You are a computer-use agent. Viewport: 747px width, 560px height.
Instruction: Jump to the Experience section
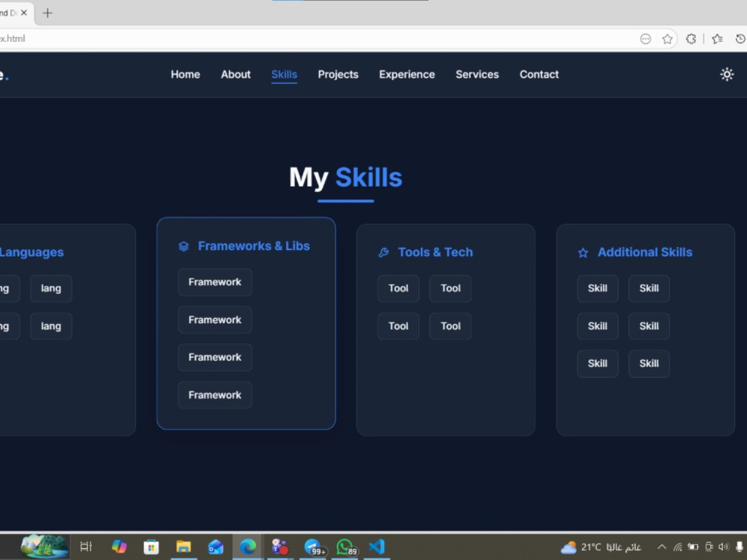[x=407, y=74]
